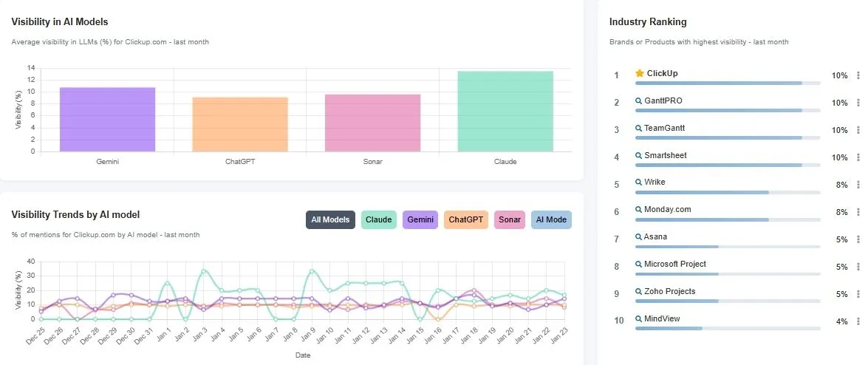
Task: Toggle the Gemini trend filter
Action: pos(420,220)
